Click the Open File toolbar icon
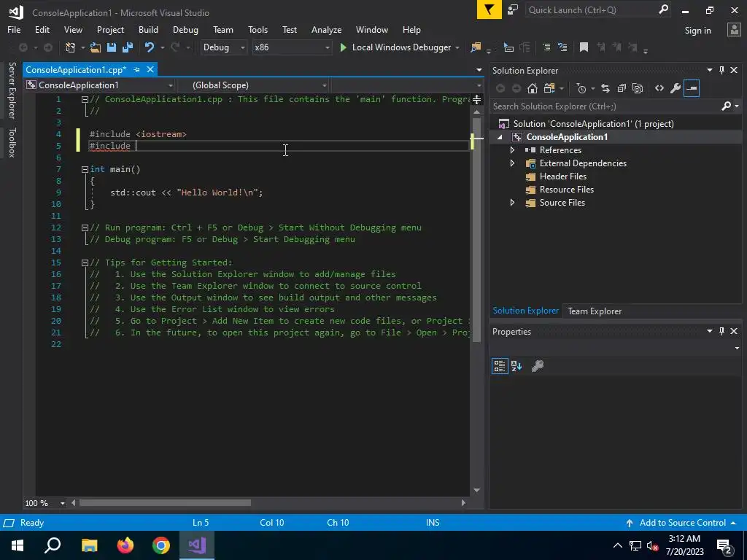The width and height of the screenshot is (747, 560). [96, 47]
